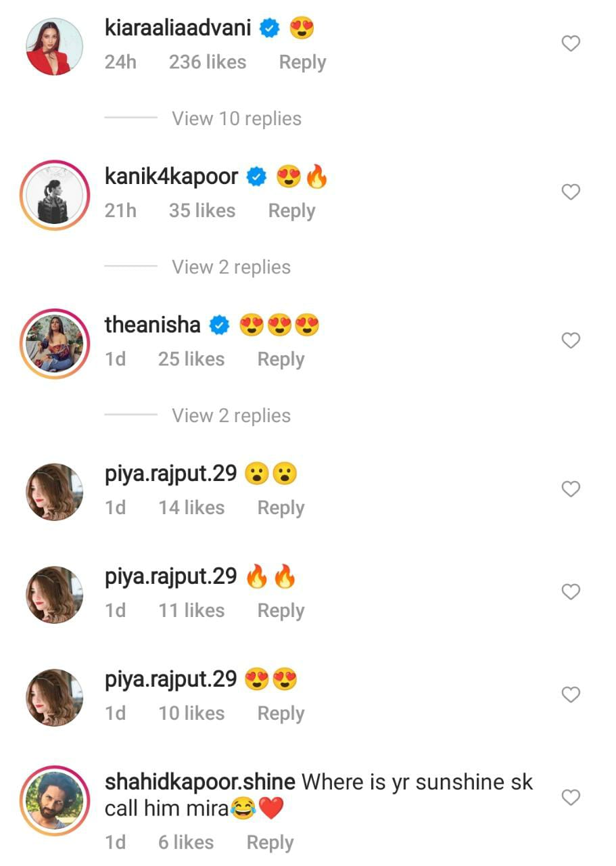Expand View 2 replies under kanik4kapoor

tap(231, 267)
